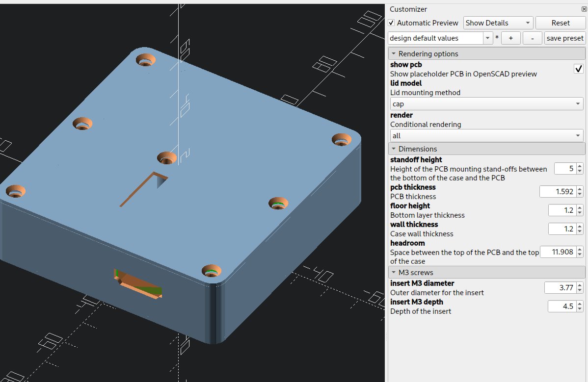Increase headroom with the up arrow
Screen dimensions: 588x382
coord(580,249)
